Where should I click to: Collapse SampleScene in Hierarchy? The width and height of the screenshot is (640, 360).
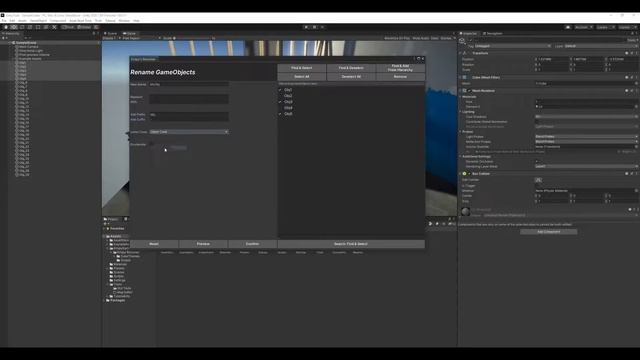(x=10, y=42)
